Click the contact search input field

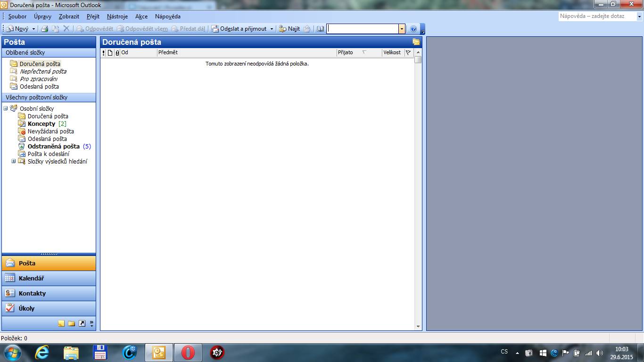pyautogui.click(x=363, y=29)
